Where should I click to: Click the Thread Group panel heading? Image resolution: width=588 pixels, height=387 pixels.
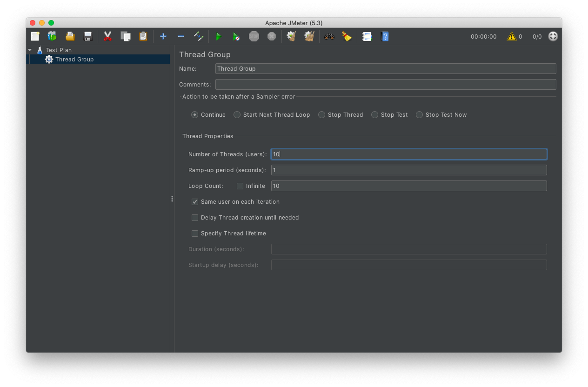click(205, 54)
